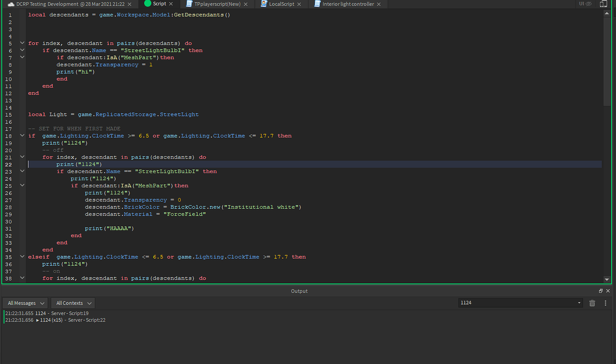Click the output filter field containing 1124
Viewport: 616px width, 364px height.
(517, 303)
